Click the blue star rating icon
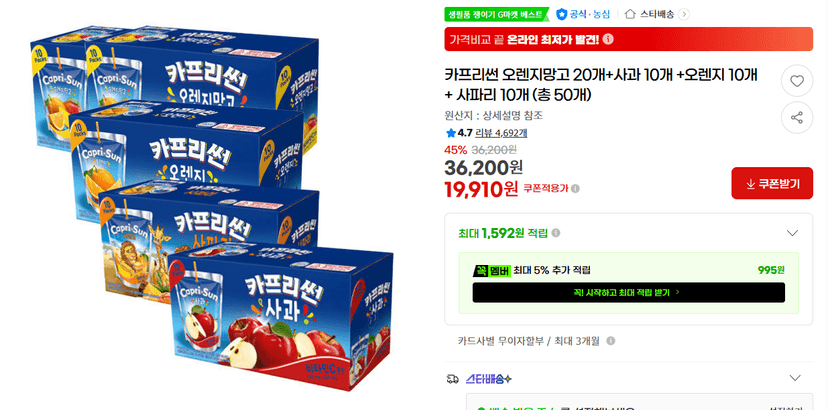The width and height of the screenshot is (828, 410). coord(450,133)
